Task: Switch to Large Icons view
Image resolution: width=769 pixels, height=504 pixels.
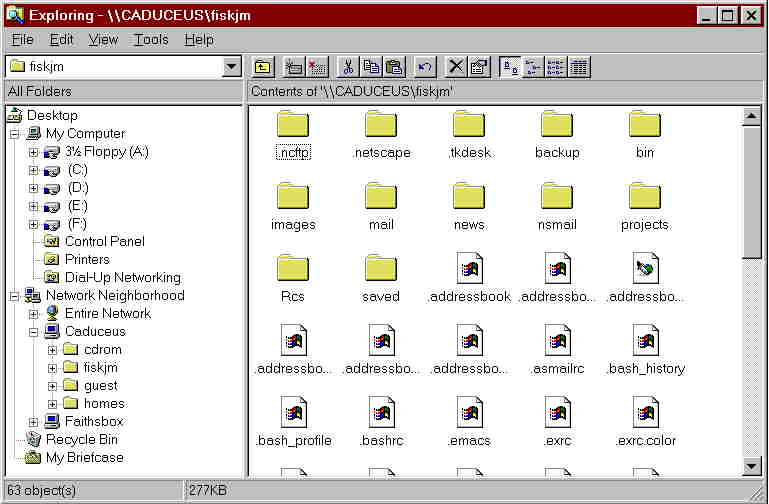Action: pos(510,67)
